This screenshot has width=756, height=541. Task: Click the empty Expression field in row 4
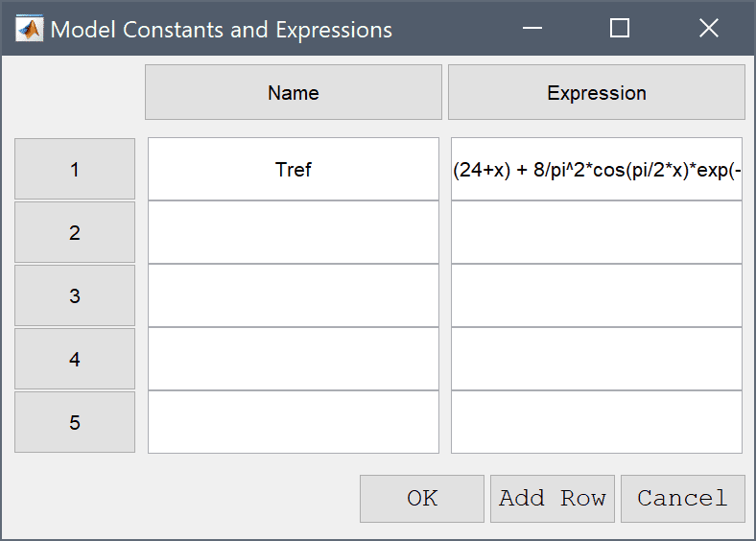(597, 359)
